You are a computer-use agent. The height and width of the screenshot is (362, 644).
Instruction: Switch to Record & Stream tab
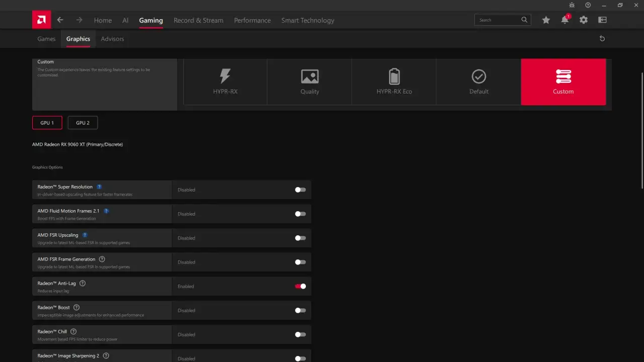coord(198,21)
